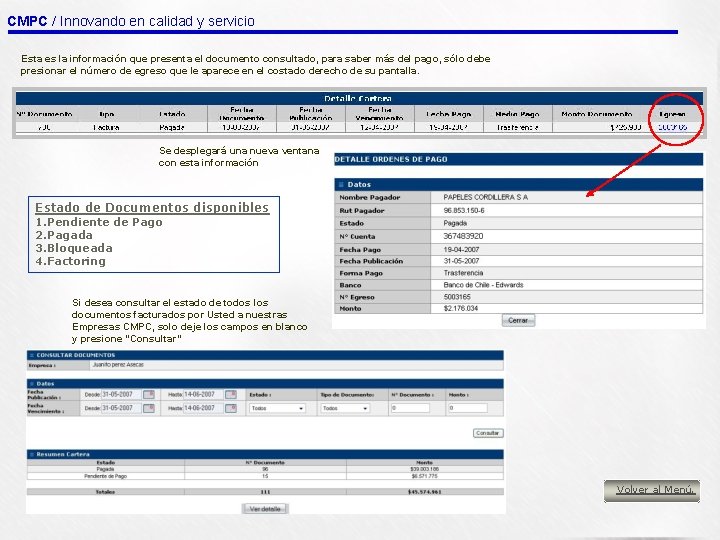Select 'Pagada' row in Resumen Cartera

tap(265, 469)
